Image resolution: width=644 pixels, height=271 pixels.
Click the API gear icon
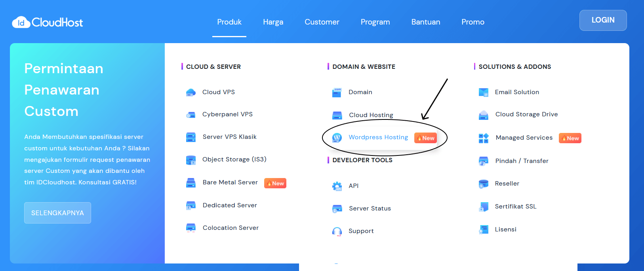click(337, 186)
